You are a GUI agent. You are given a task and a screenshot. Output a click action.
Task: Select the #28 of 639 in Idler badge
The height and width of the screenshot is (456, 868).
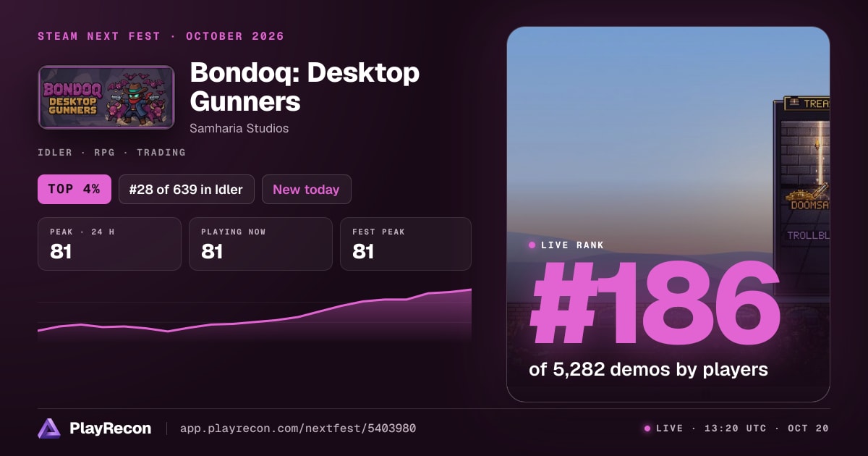187,190
